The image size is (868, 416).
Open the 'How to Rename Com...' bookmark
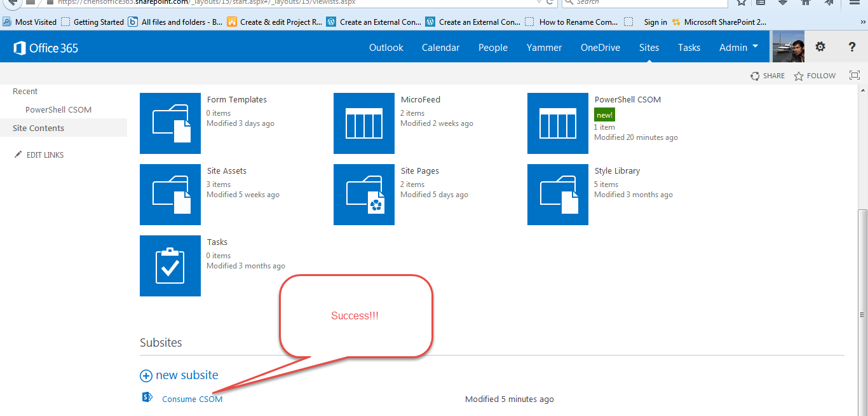tap(572, 22)
